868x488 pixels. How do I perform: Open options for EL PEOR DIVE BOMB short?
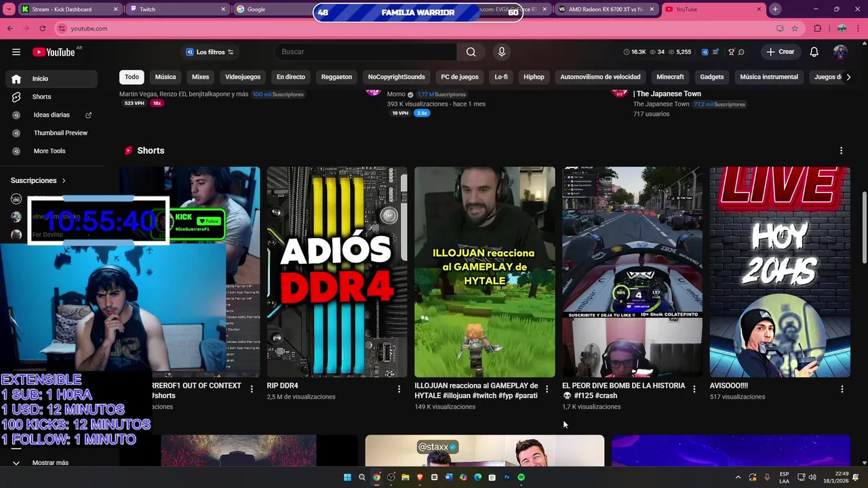694,389
